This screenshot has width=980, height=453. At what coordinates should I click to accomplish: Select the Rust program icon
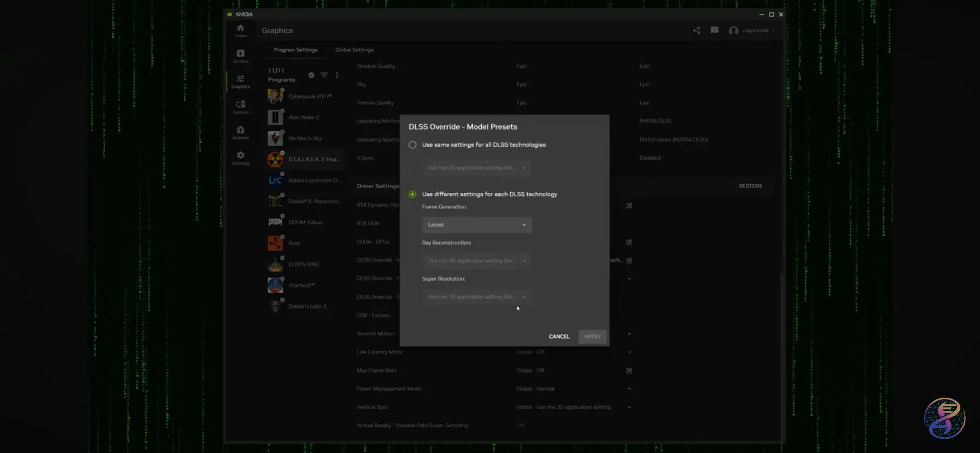tap(275, 243)
